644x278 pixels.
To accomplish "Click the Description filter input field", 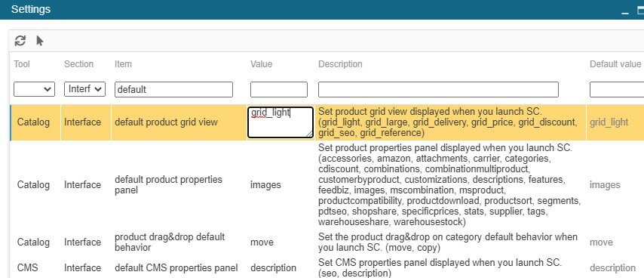I will coord(438,89).
